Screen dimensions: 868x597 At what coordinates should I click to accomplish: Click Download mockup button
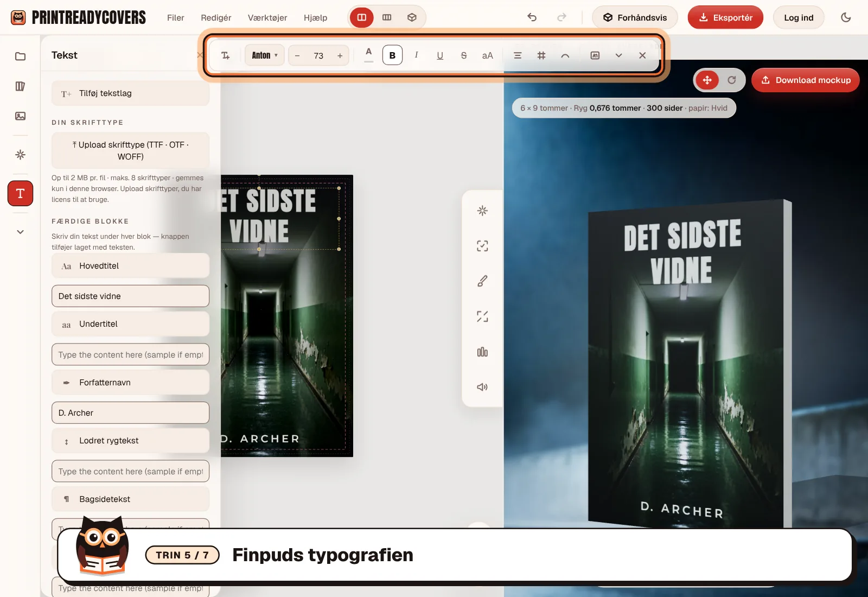[x=806, y=80]
